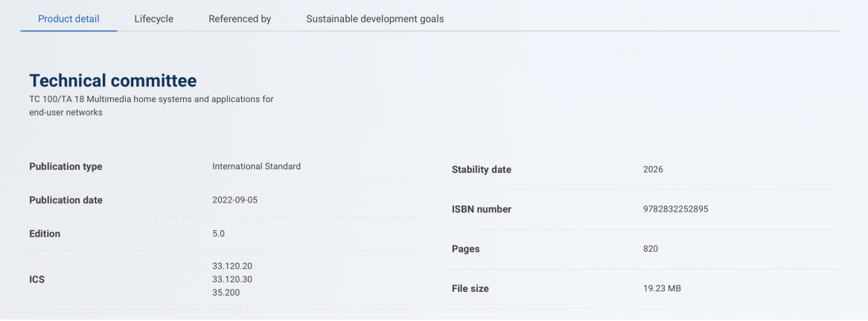This screenshot has height=321, width=868.
Task: Click the International Standard publication type value
Action: 256,166
